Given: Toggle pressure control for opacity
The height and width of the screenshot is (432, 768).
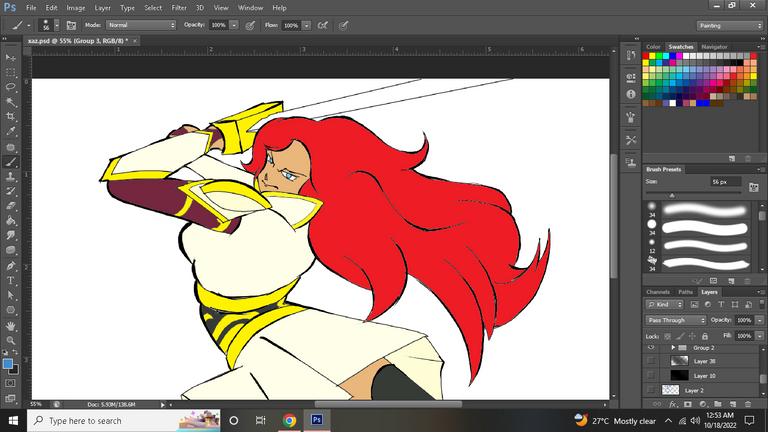Looking at the screenshot, I should point(250,25).
